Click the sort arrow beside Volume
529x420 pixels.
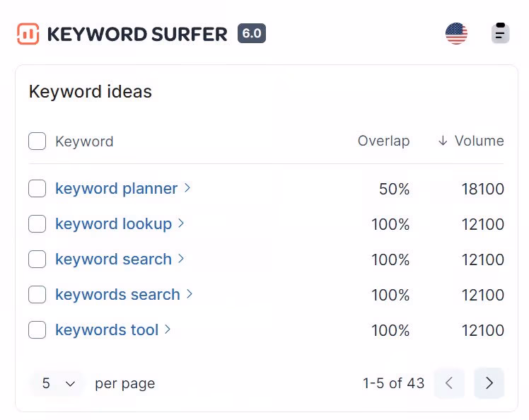click(443, 141)
